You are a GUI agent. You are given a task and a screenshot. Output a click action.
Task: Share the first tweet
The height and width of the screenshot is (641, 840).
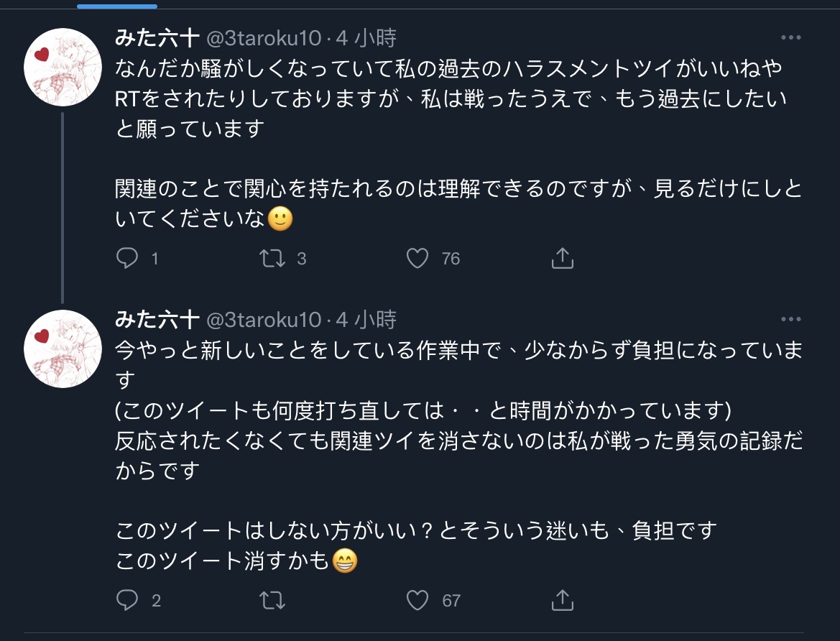[562, 258]
